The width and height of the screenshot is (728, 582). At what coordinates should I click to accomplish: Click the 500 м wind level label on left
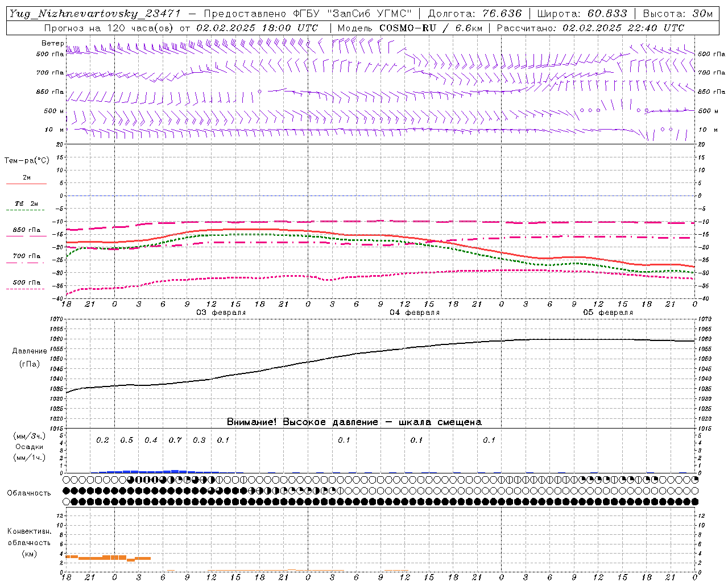click(x=54, y=111)
